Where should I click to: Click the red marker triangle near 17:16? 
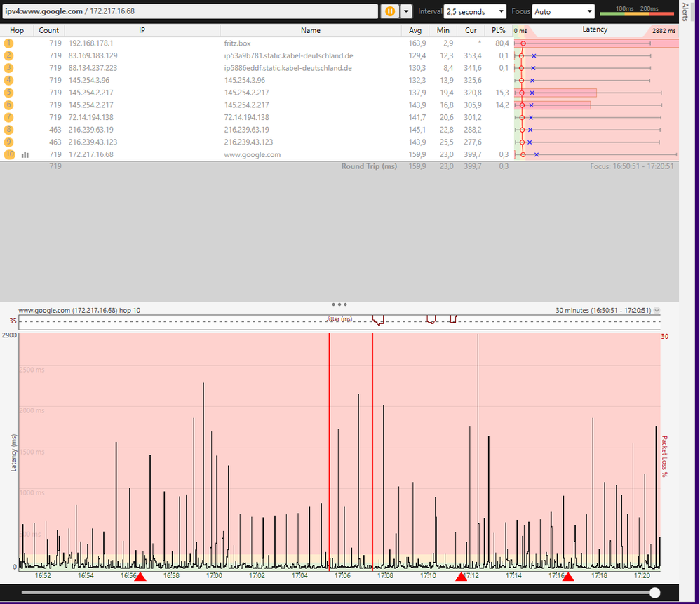point(568,577)
